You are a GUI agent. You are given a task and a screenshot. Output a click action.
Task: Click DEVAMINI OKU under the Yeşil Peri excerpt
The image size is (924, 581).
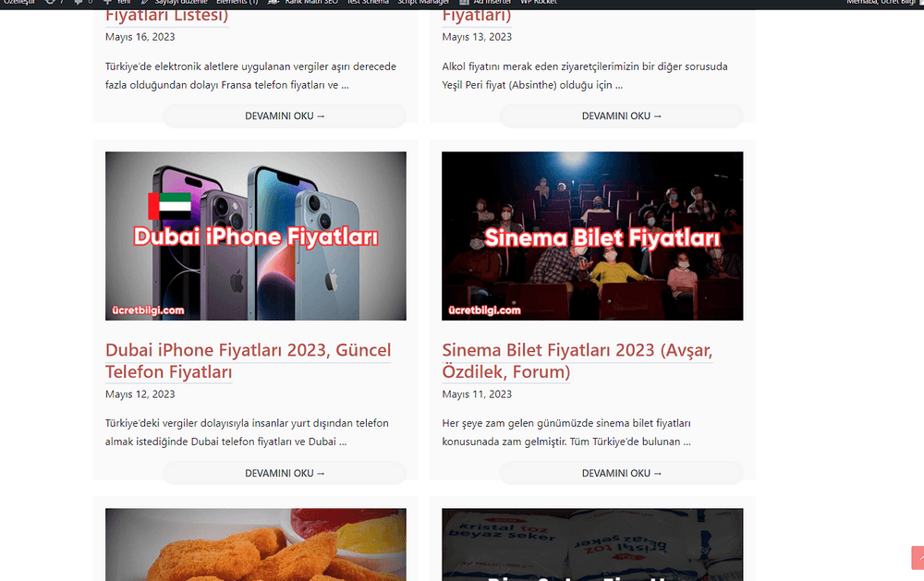coord(622,116)
